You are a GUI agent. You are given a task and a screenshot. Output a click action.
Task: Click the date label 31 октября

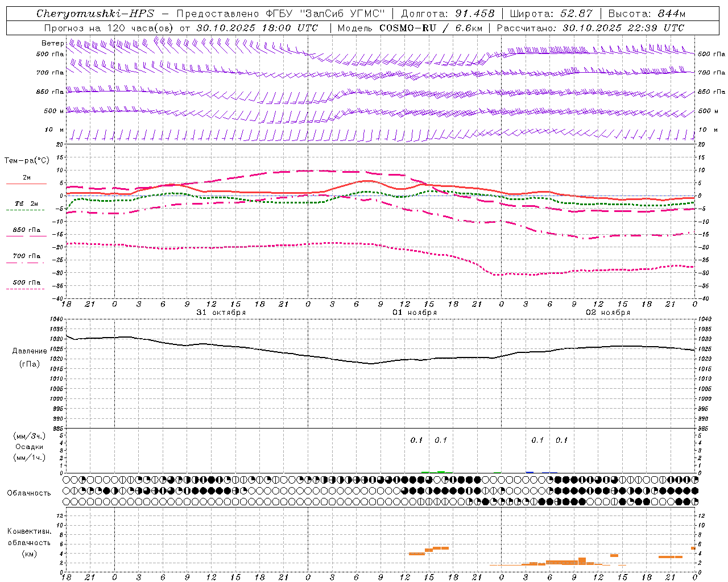(x=221, y=313)
